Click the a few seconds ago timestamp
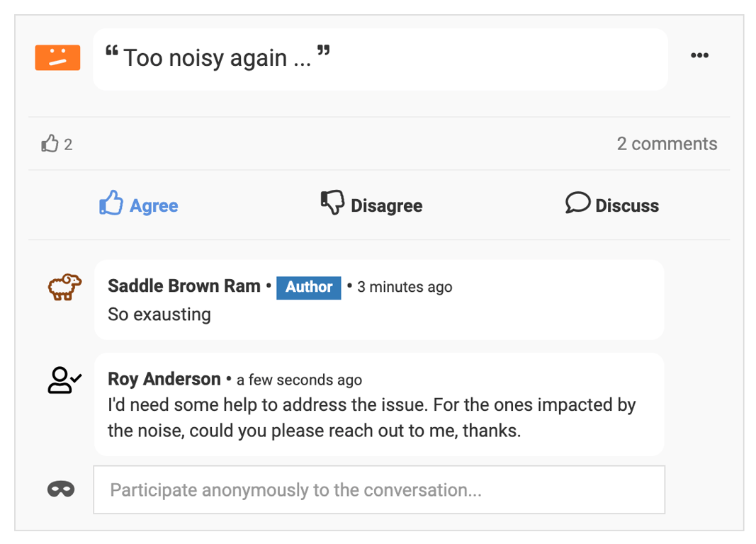Screen dimensions: 756x544 tap(299, 380)
